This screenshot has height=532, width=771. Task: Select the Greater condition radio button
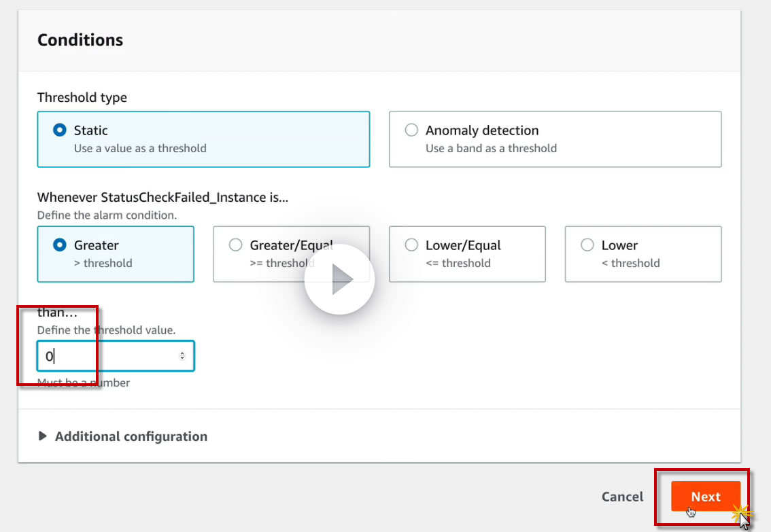[x=60, y=245]
